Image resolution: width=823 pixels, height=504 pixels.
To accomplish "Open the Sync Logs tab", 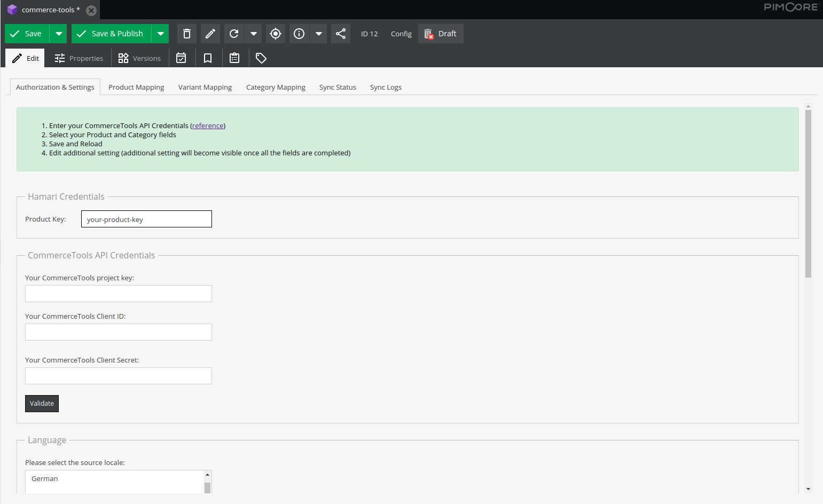I will click(386, 87).
